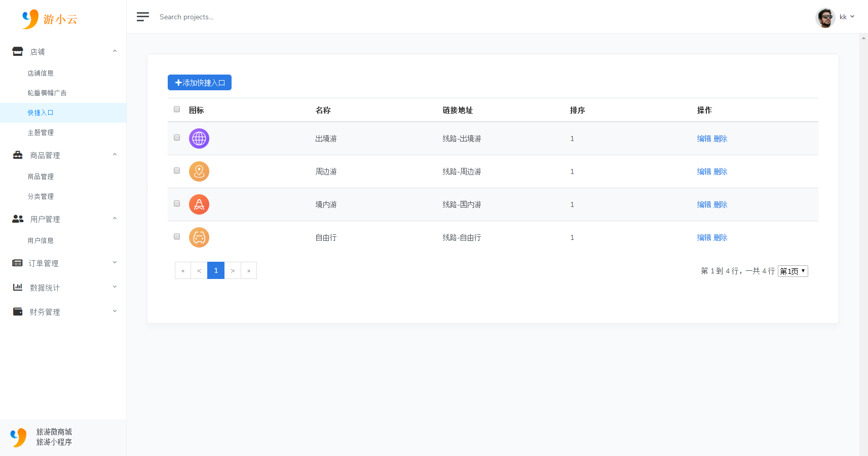Open the kk user dropdown arrow
The height and width of the screenshot is (456, 868).
click(x=852, y=17)
